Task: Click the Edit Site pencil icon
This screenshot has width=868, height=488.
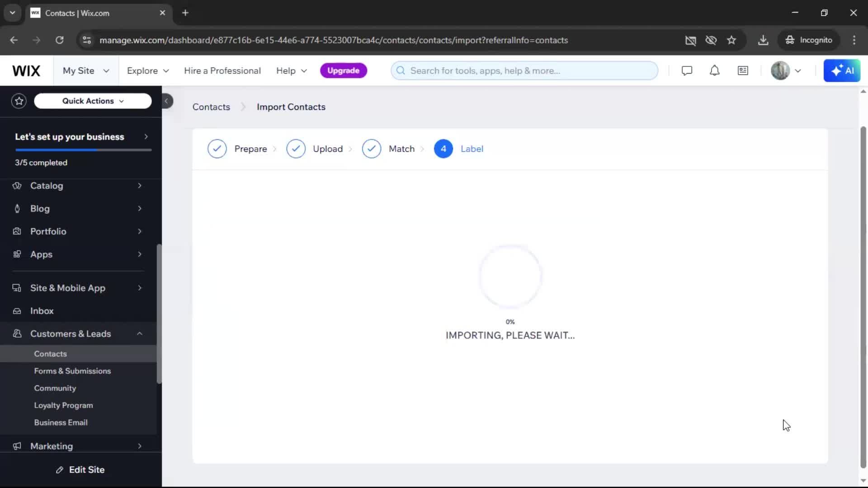Action: [x=59, y=470]
